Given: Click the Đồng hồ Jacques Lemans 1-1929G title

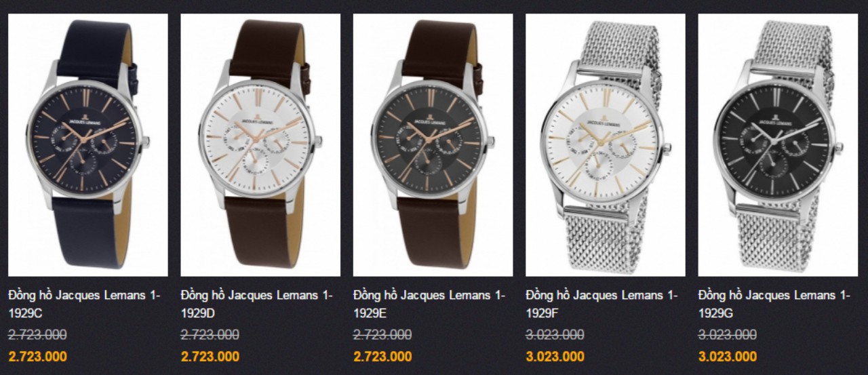Looking at the screenshot, I should (x=774, y=304).
